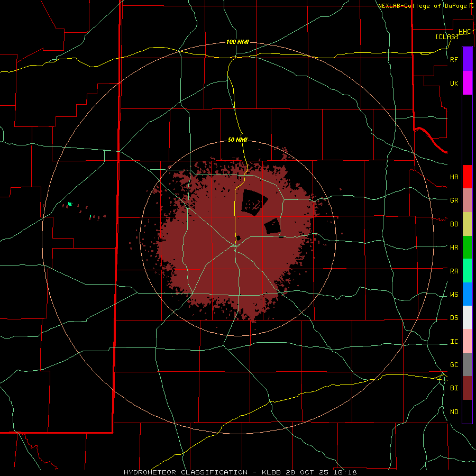Click the BD yellow legend swatch
The image size is (476, 476).
coord(467,224)
